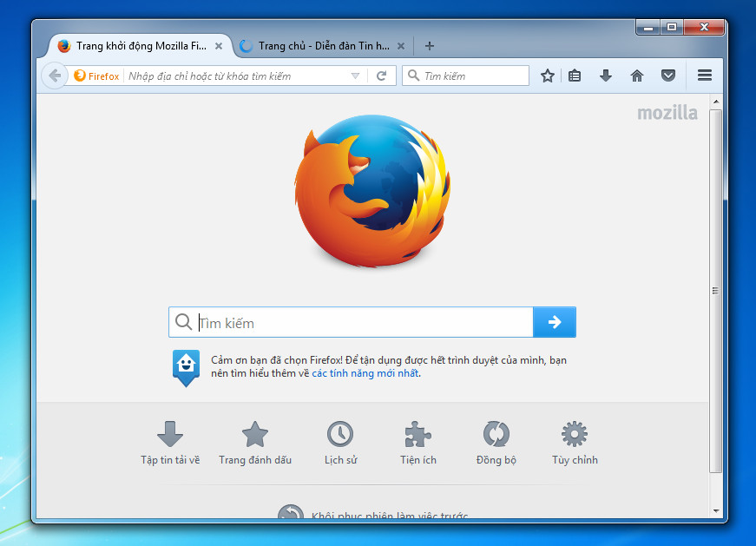The height and width of the screenshot is (546, 756).
Task: Switch to Trang khởi động Mozilla Firefox tab
Action: click(x=140, y=46)
